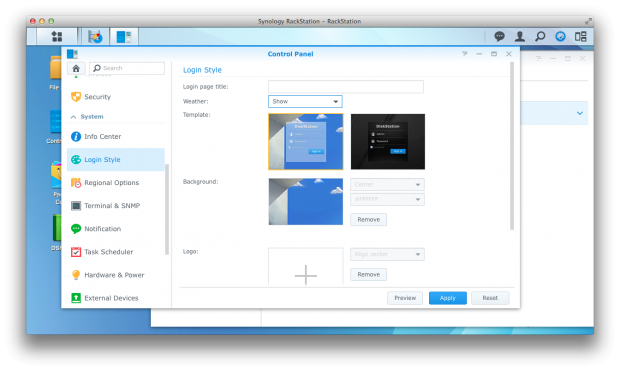The width and height of the screenshot is (620, 371).
Task: Open Hardware & Power page
Action: [x=115, y=275]
